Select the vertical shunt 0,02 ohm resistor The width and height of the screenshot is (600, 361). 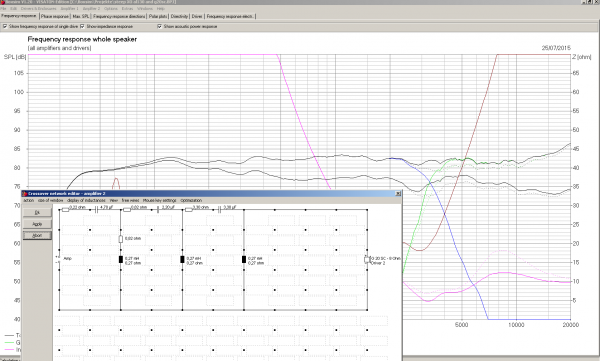[x=121, y=239]
